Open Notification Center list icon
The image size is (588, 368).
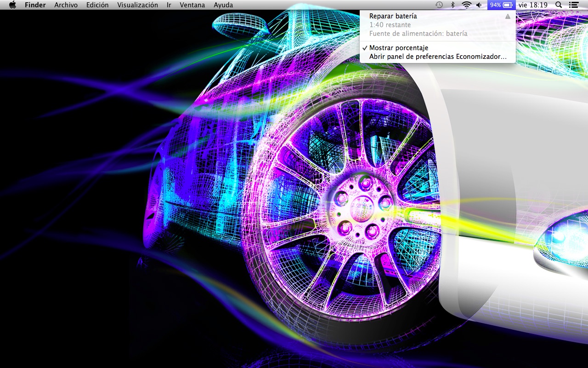(573, 5)
